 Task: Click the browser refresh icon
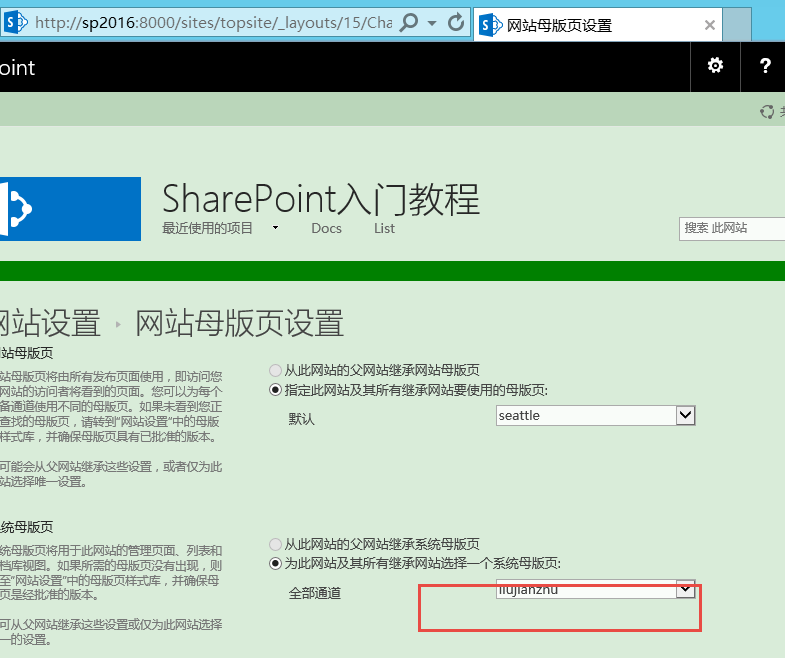(456, 23)
